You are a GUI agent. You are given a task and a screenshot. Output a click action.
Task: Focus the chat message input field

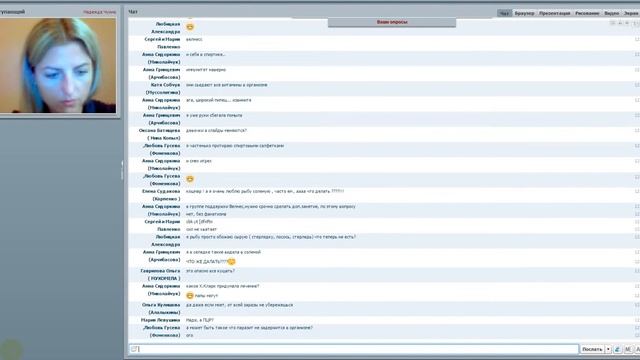[x=354, y=349]
